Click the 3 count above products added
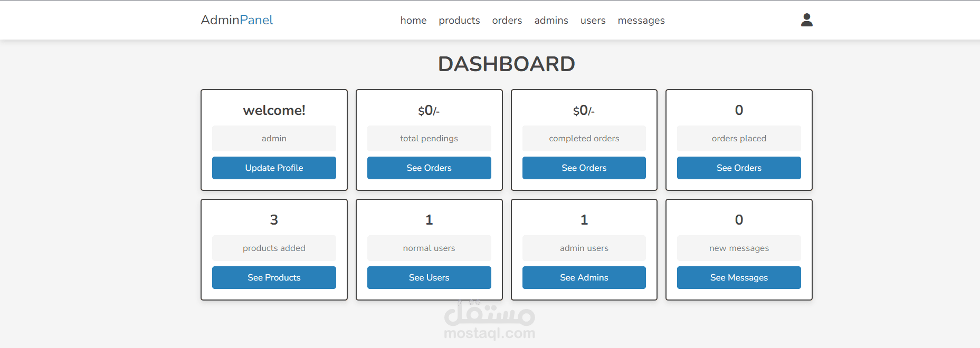The width and height of the screenshot is (980, 348). [274, 220]
